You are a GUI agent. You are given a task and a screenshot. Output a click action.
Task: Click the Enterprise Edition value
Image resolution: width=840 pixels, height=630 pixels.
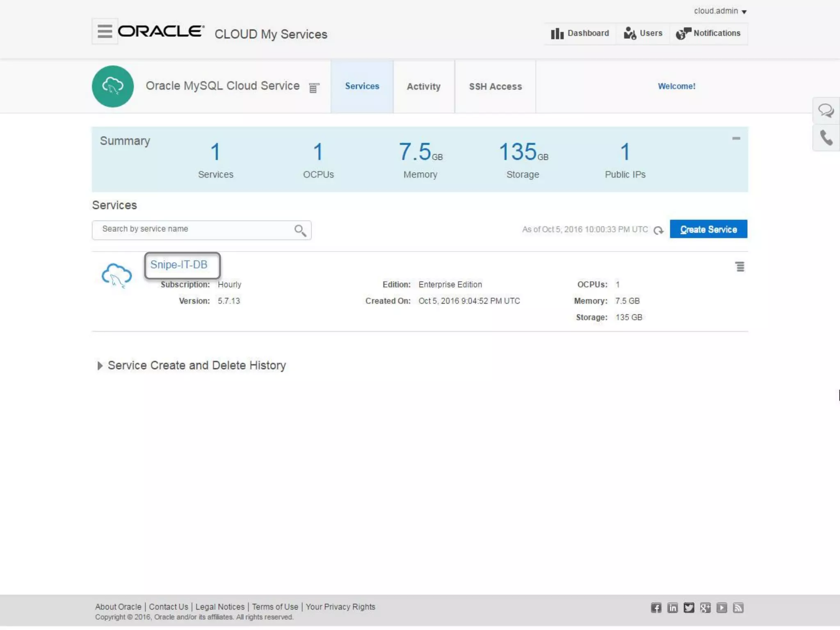[x=450, y=285]
